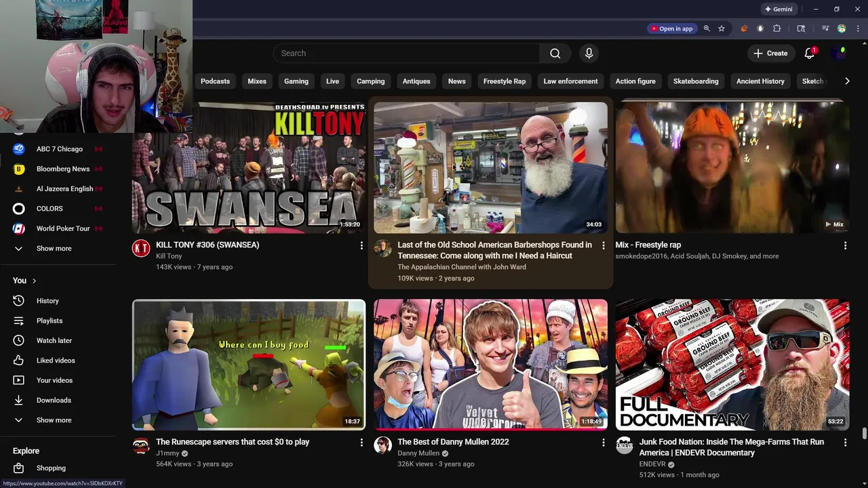Select the Freestyle Rap filter chip
The height and width of the screenshot is (488, 868).
coord(505,81)
